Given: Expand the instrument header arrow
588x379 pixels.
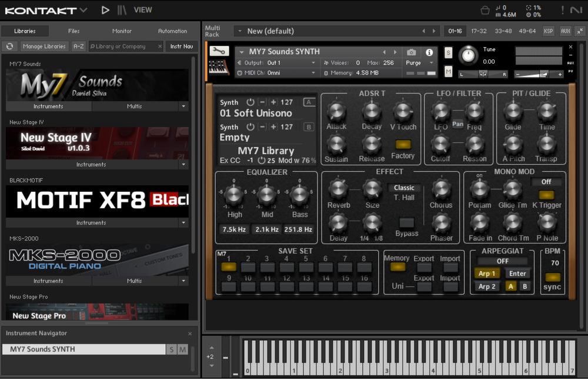Looking at the screenshot, I should click(242, 52).
